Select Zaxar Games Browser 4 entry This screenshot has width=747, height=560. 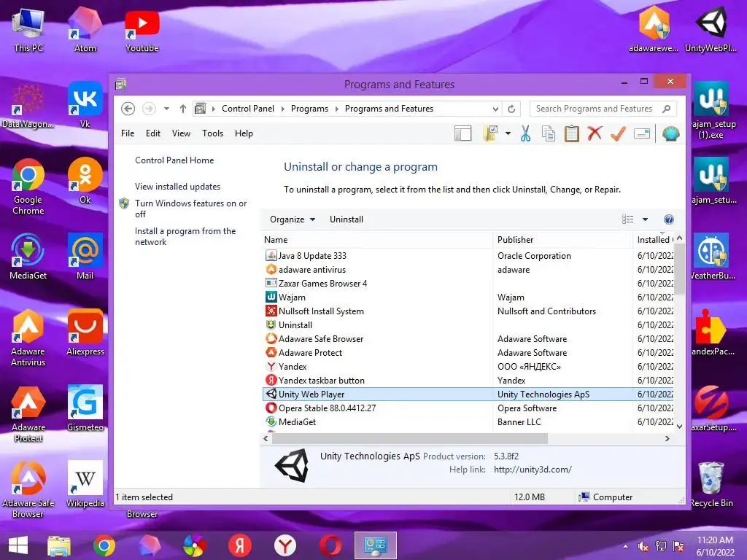click(x=469, y=284)
